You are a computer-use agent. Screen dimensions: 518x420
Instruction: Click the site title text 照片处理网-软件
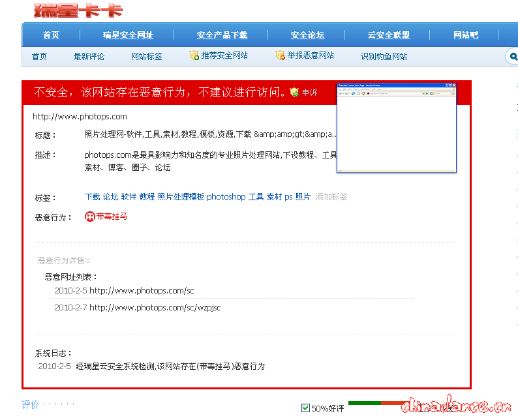pos(211,134)
